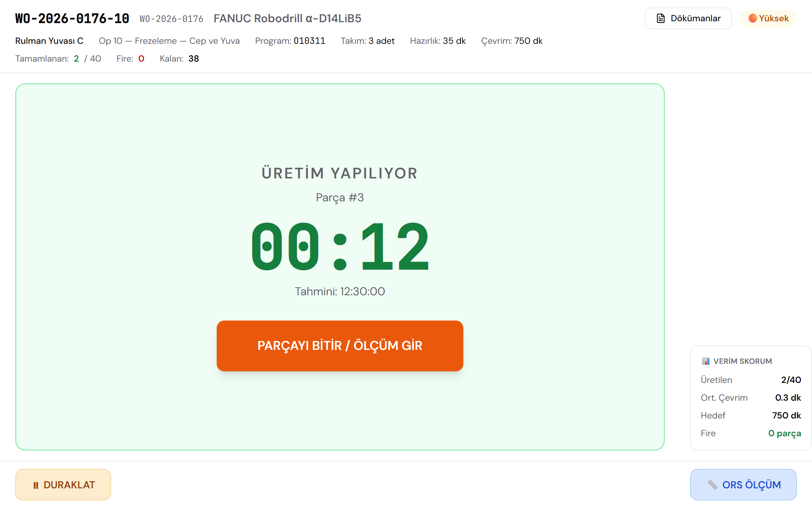Screen dimensions: 812x508
Task: Click Çevrim: 750 dk in header
Action: click(x=512, y=41)
